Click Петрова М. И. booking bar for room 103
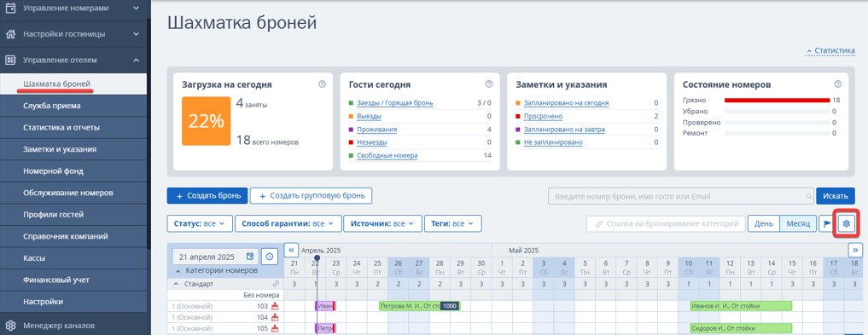 (420, 306)
